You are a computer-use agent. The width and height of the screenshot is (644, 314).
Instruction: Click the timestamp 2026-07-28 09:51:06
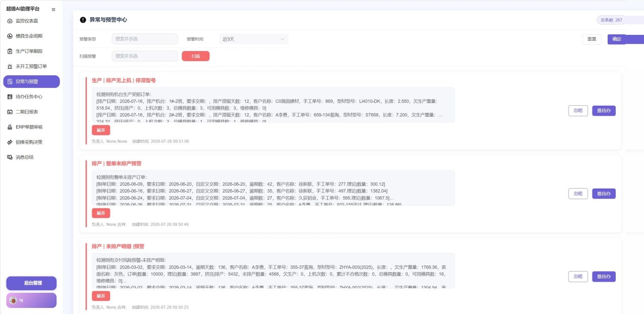(169, 141)
